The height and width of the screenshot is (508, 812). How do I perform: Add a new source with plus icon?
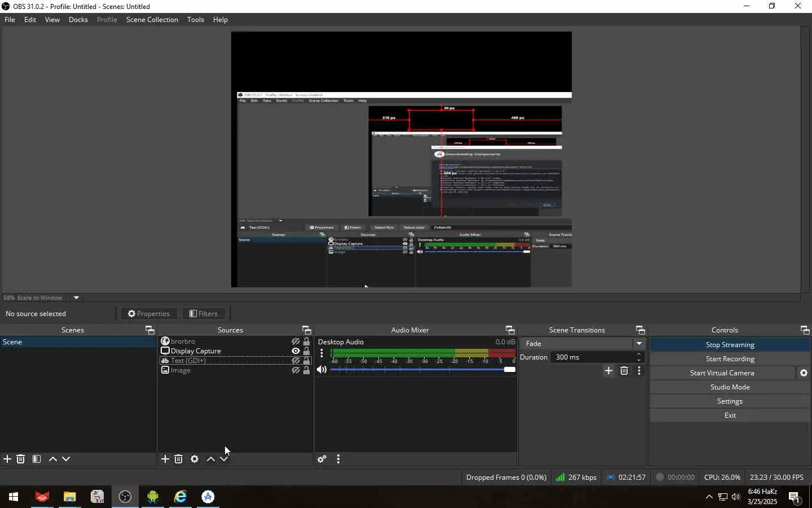[165, 459]
